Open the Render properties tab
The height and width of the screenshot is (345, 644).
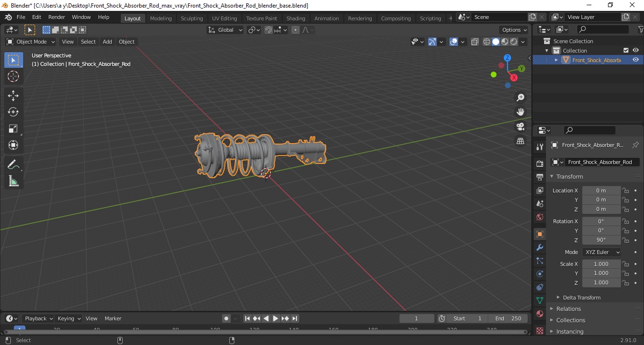pos(539,163)
